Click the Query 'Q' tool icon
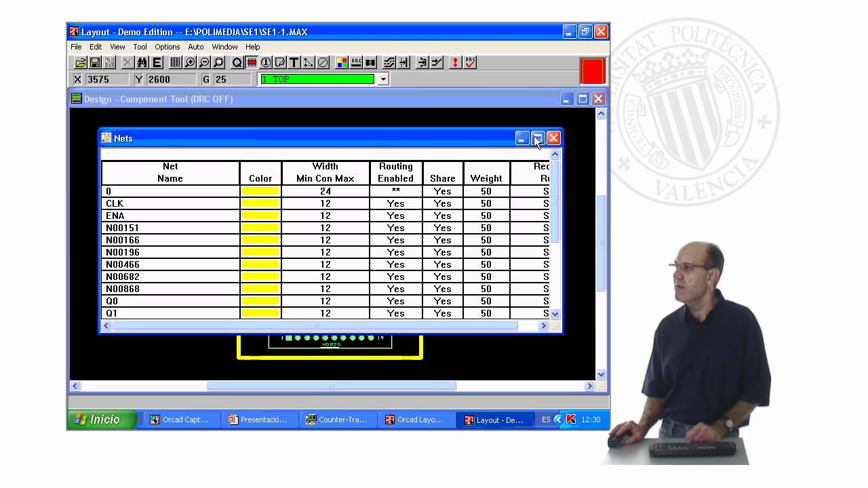 237,62
